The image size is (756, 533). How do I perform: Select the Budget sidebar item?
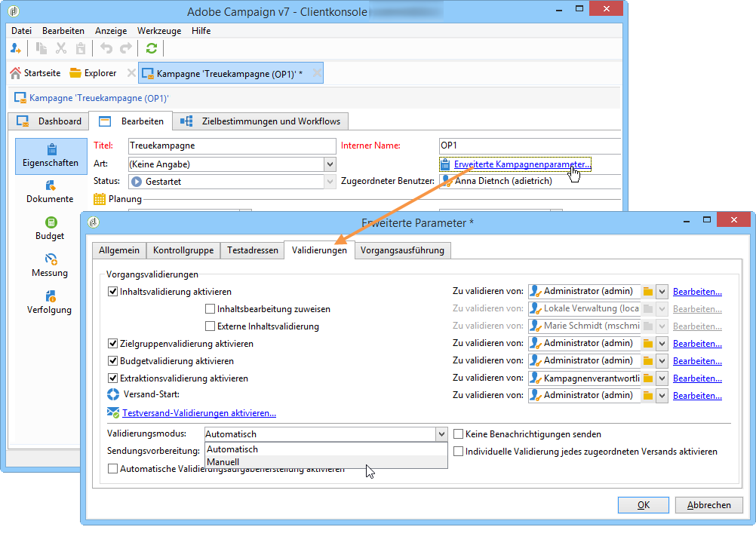(x=50, y=228)
